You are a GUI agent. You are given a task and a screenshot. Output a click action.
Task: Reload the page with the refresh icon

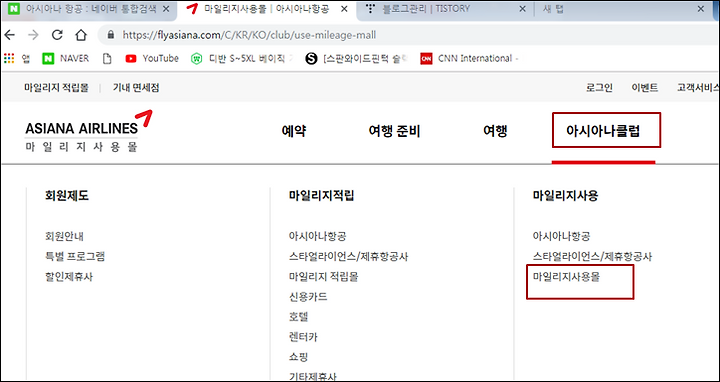click(x=57, y=35)
